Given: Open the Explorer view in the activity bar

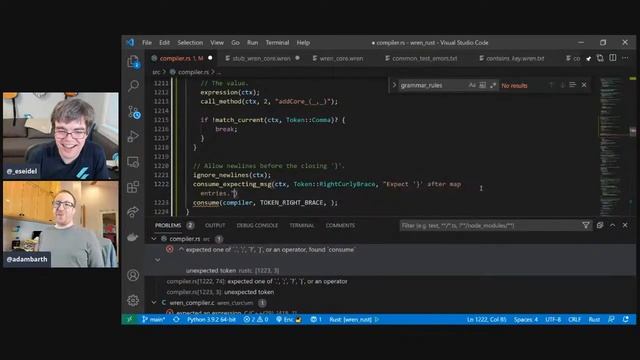Looking at the screenshot, I should click(x=133, y=62).
